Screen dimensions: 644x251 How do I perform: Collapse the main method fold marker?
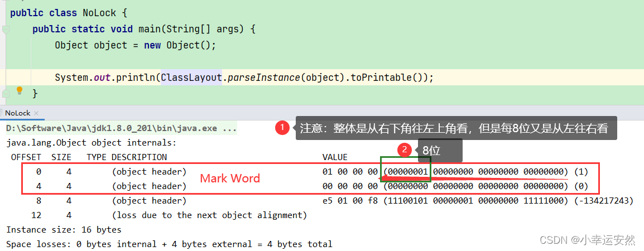(x=6, y=29)
